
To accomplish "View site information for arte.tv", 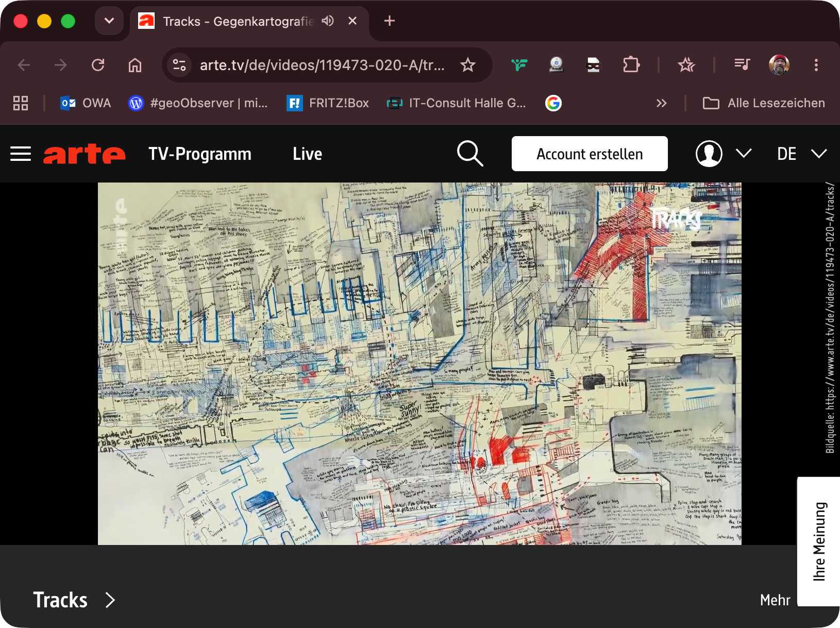I will [x=179, y=65].
